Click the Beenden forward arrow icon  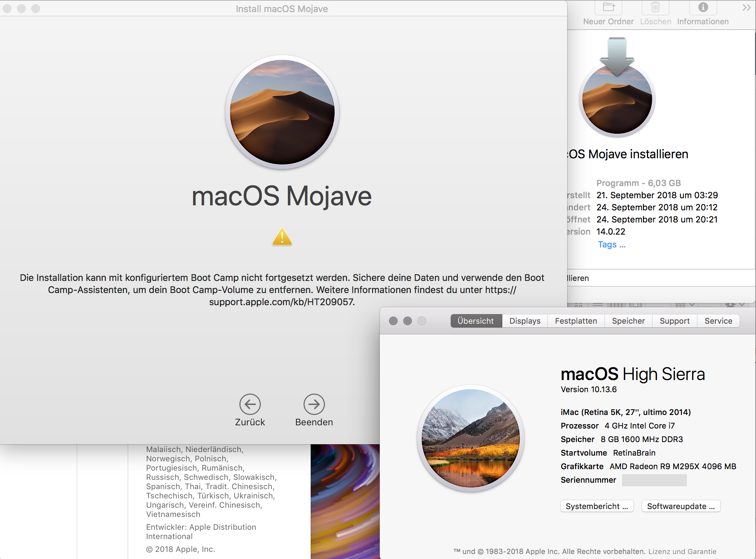point(314,404)
